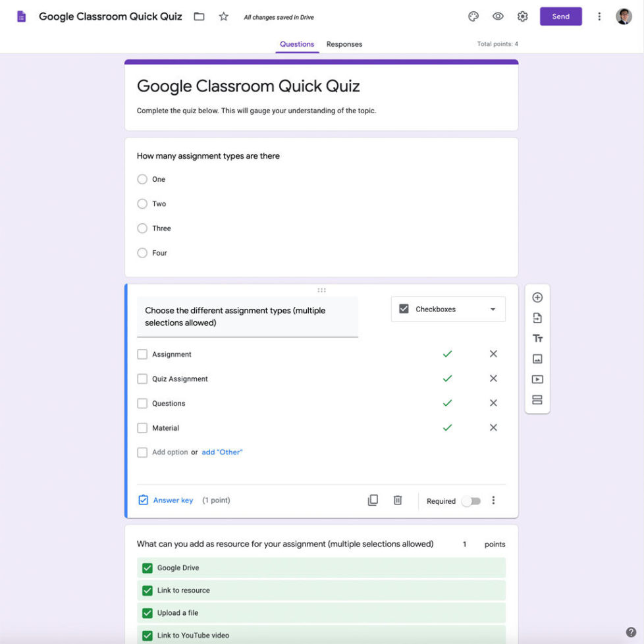Click the Add question plus icon

tap(537, 298)
